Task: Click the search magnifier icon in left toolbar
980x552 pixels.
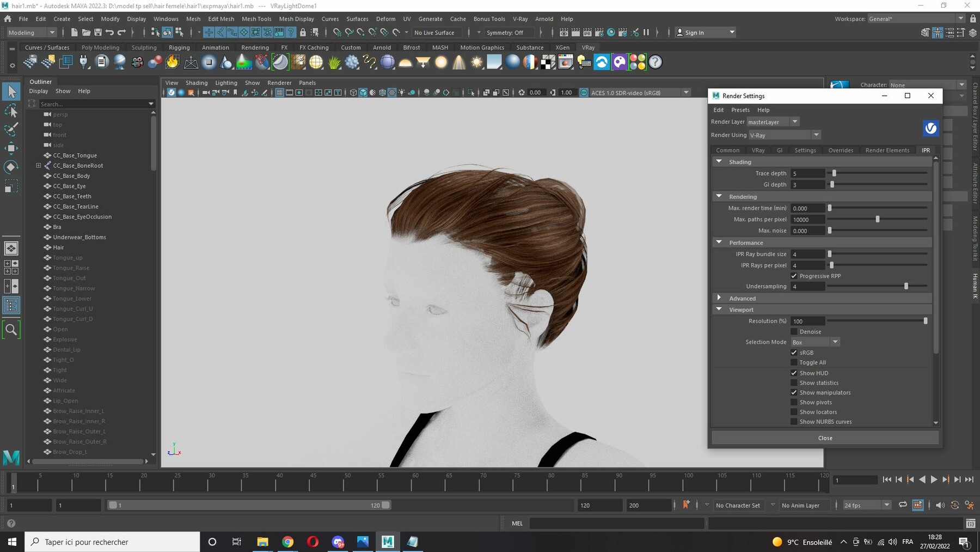Action: 11,329
